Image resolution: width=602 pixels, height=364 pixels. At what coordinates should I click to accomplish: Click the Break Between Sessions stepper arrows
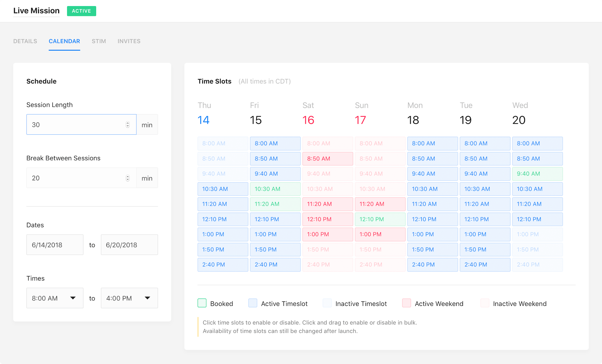click(x=128, y=178)
